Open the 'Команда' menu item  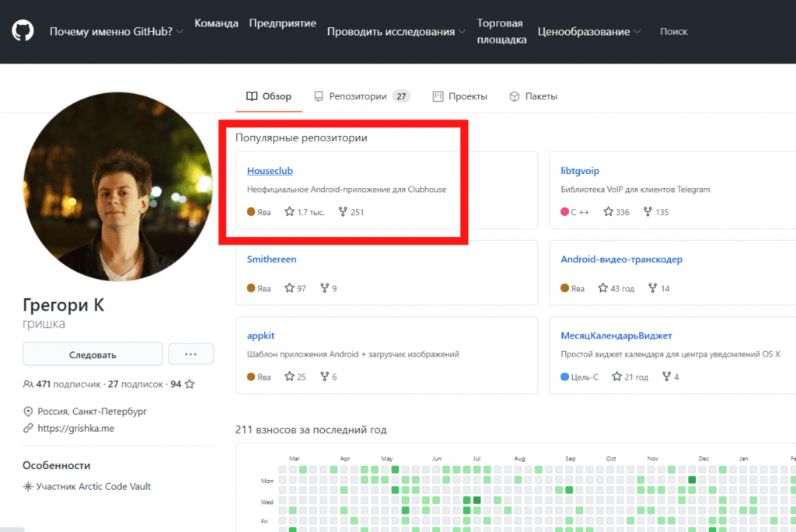[216, 23]
